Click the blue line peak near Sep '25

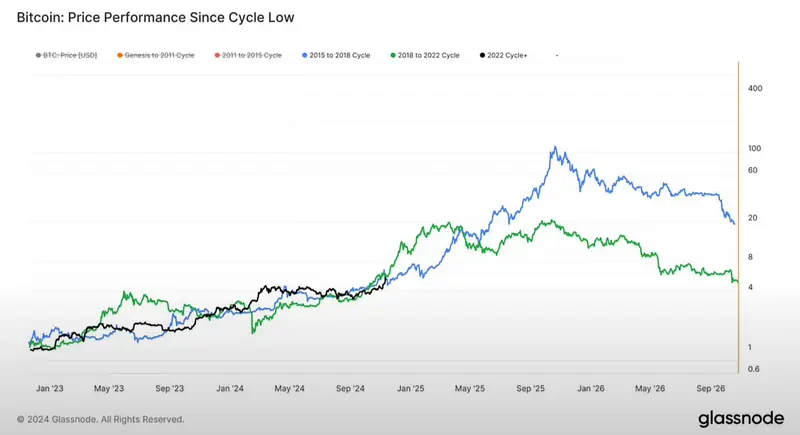555,147
